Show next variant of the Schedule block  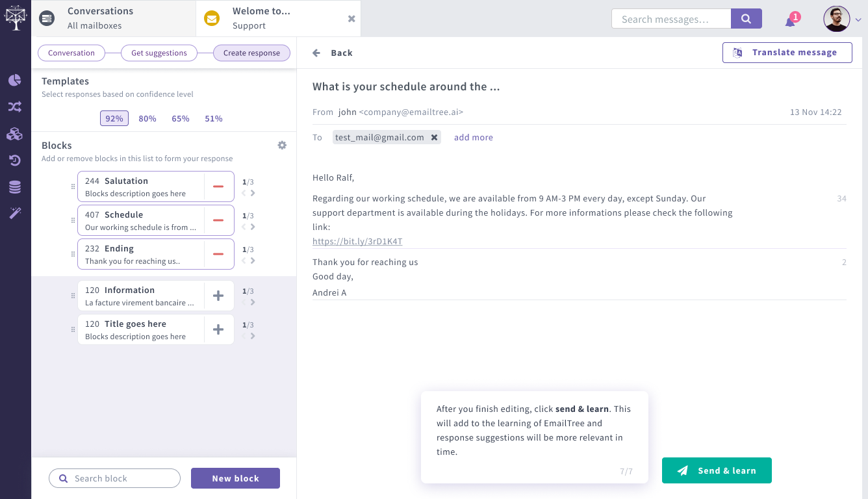[x=253, y=227]
